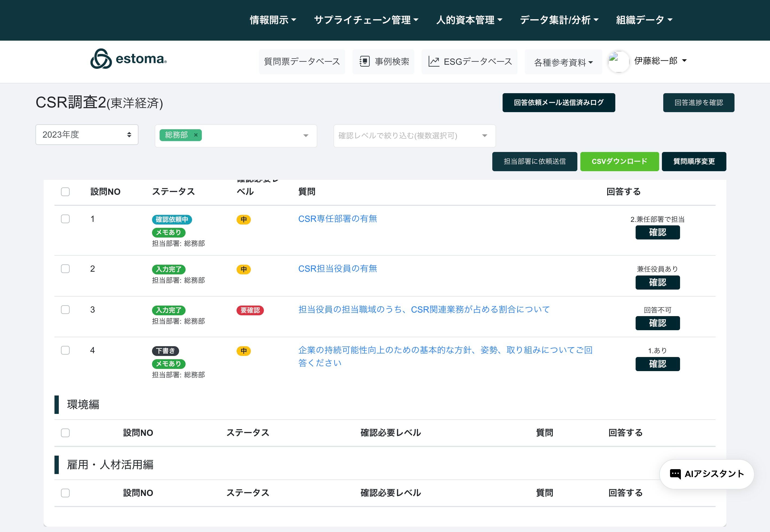Screen dimensions: 770x532
Task: Tick the checkbox for question 3
Action: tap(65, 310)
